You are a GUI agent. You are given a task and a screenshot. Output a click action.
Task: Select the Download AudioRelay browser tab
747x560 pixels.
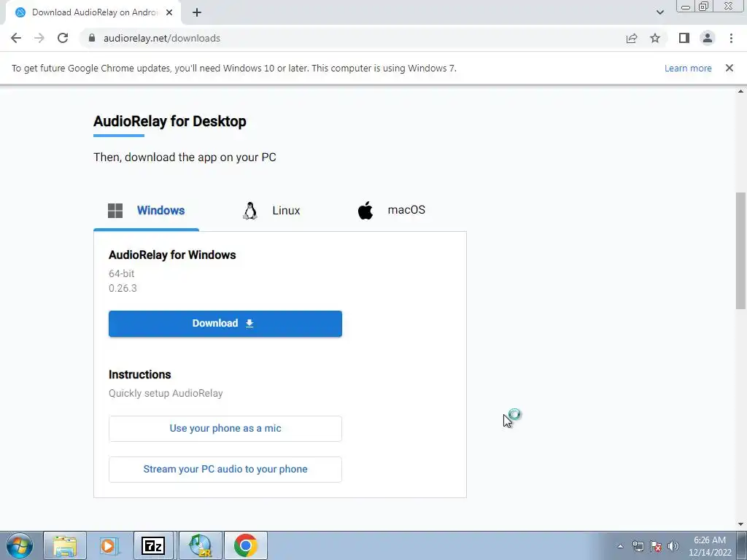93,13
